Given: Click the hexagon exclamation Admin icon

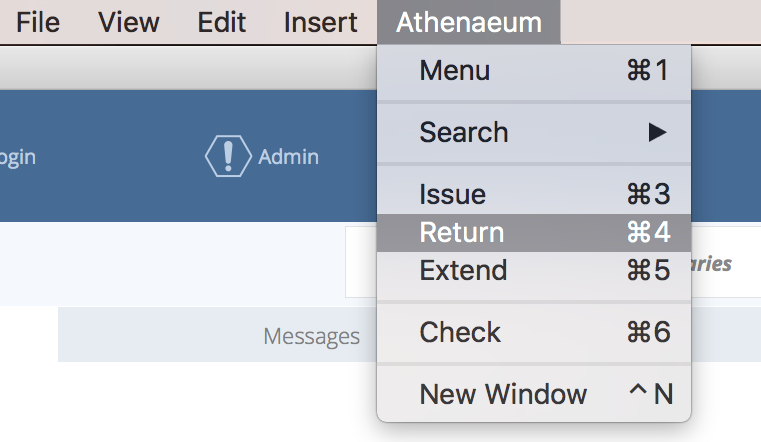Looking at the screenshot, I should pyautogui.click(x=227, y=156).
